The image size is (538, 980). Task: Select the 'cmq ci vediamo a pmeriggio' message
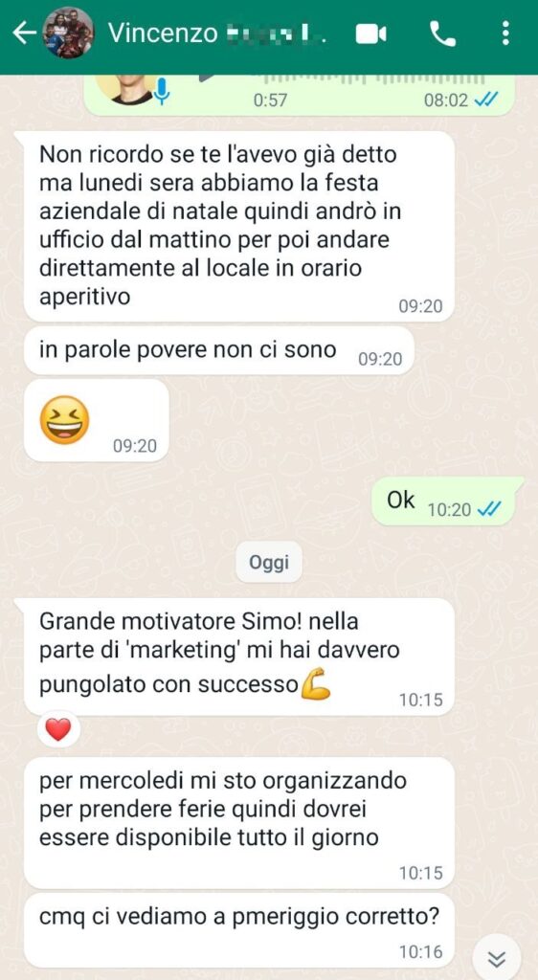238,931
